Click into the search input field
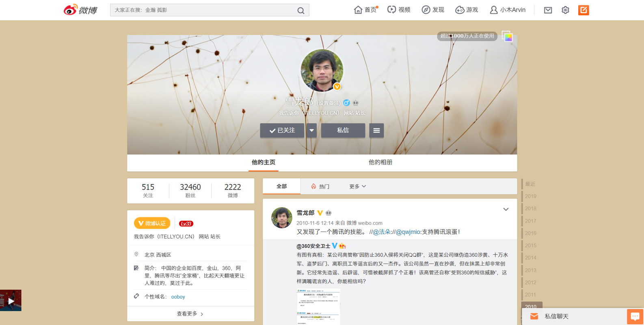 click(203, 10)
